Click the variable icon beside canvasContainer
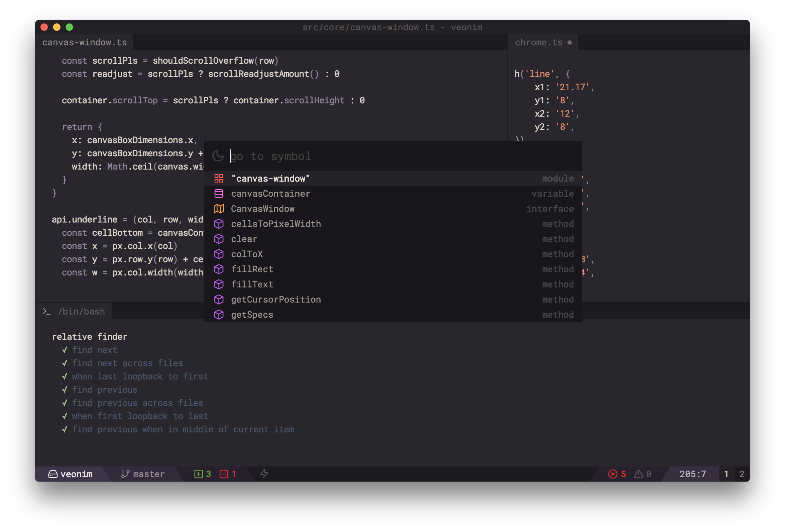The height and width of the screenshot is (532, 785). point(218,194)
